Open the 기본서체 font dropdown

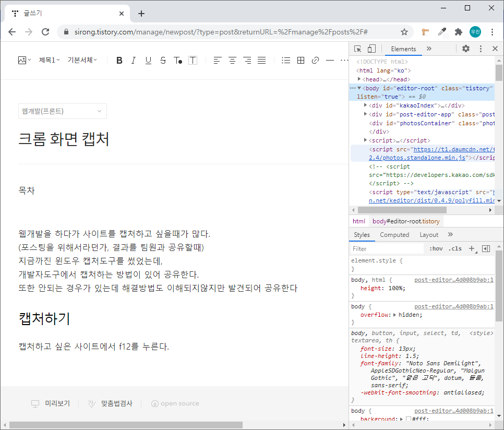[x=82, y=60]
